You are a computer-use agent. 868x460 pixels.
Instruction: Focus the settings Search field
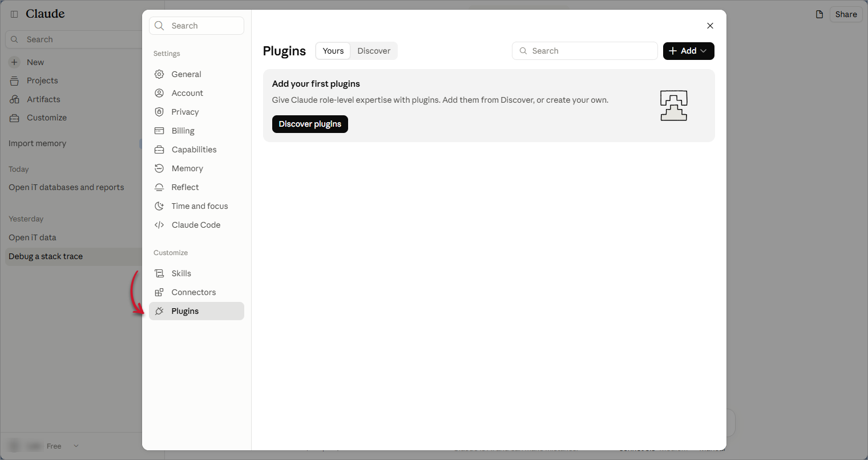[x=196, y=26]
